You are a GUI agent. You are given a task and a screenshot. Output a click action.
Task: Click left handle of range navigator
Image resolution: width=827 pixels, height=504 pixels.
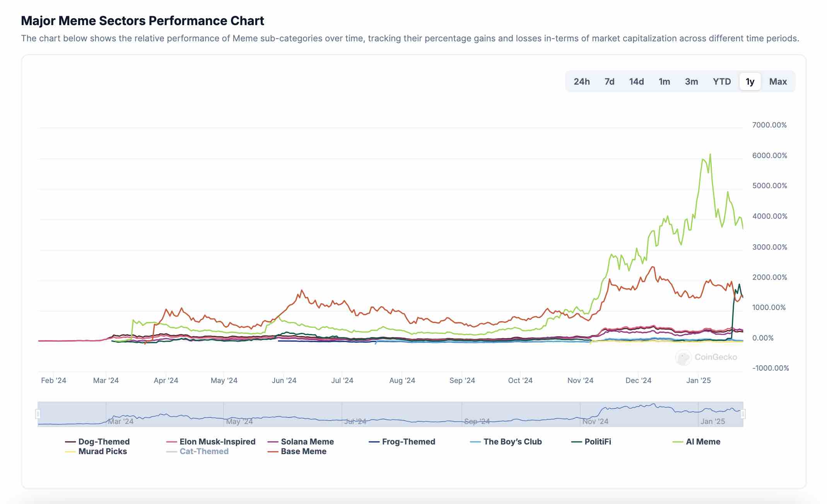[38, 414]
